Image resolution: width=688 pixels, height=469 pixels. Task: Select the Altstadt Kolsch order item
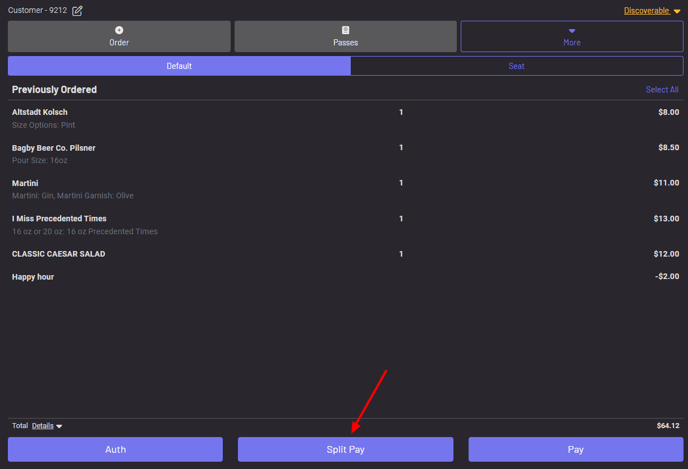[40, 112]
